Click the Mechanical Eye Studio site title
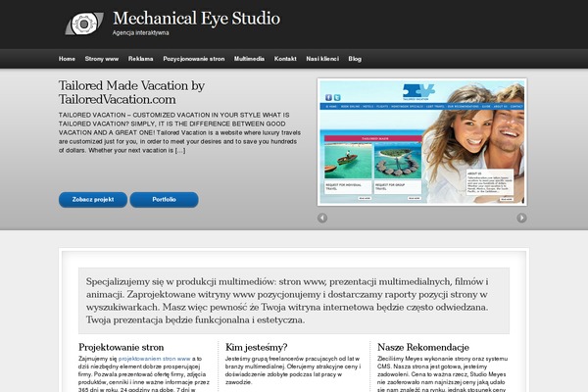The height and width of the screenshot is (392, 588). (197, 19)
